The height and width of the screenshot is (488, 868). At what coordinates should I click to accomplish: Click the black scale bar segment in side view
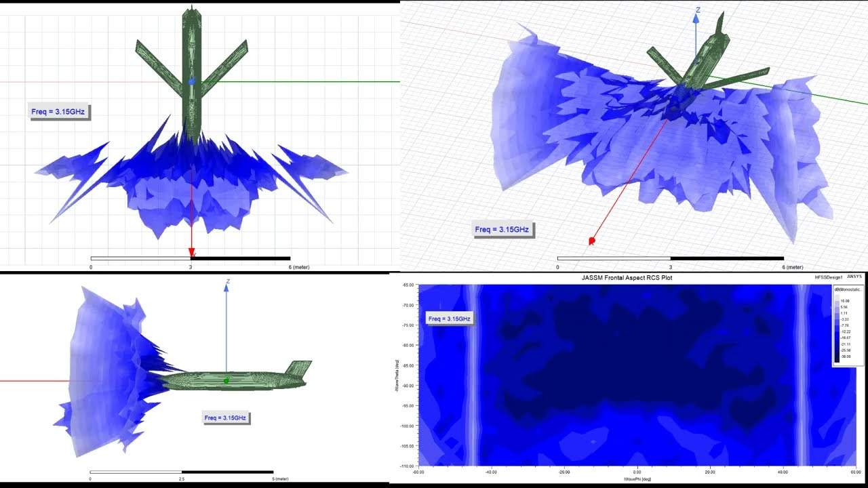tap(228, 472)
